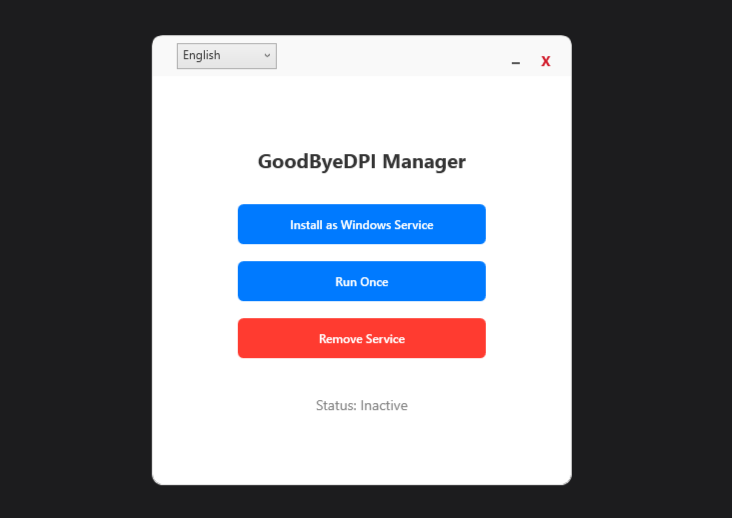This screenshot has width=732, height=518.
Task: Minimize the GoodByeDPI Manager window
Action: [x=515, y=62]
